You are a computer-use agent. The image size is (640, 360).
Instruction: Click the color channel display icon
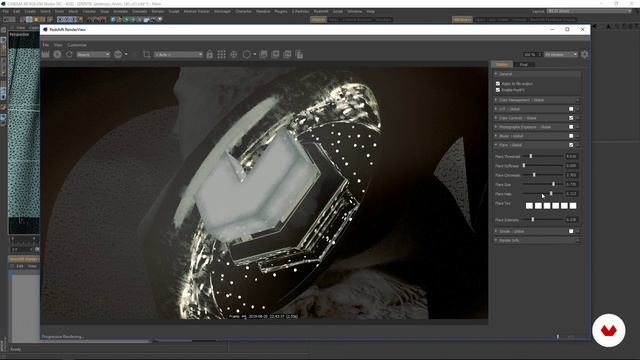coord(118,54)
